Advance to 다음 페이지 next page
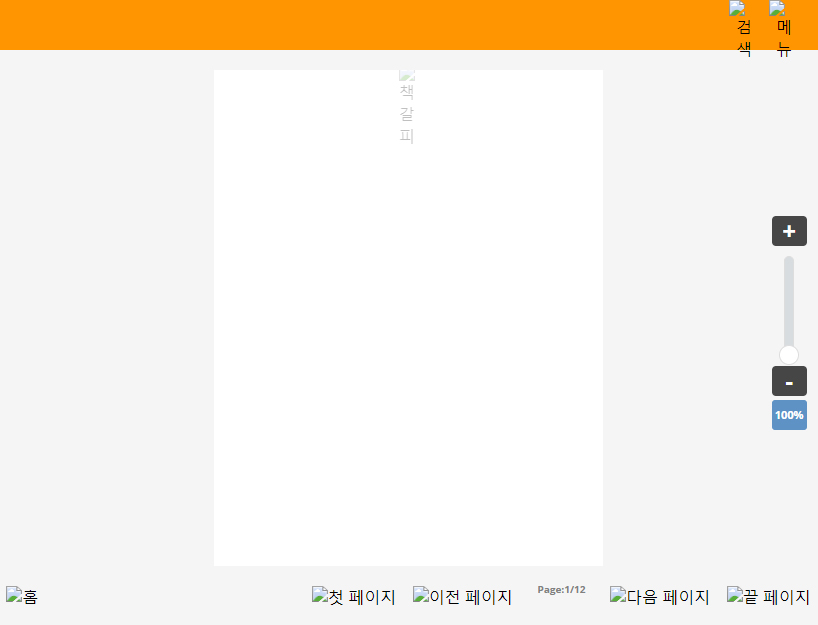Screen dimensions: 818x625 tap(660, 597)
